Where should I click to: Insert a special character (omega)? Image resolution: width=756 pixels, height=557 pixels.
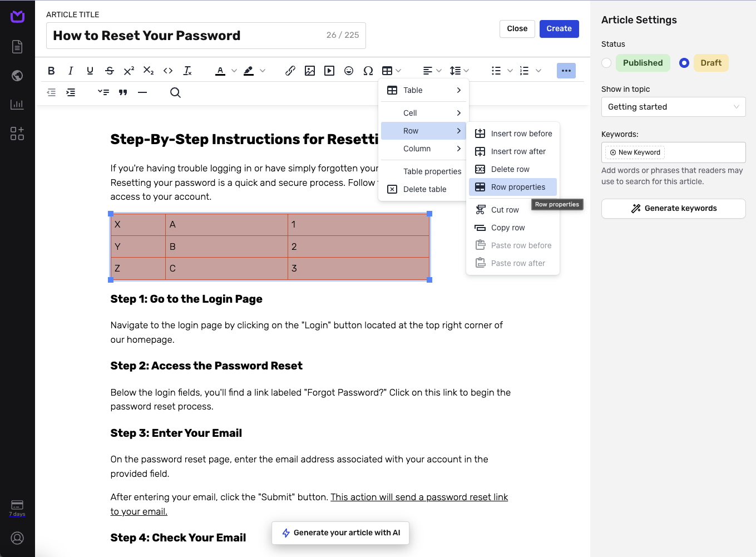click(368, 71)
